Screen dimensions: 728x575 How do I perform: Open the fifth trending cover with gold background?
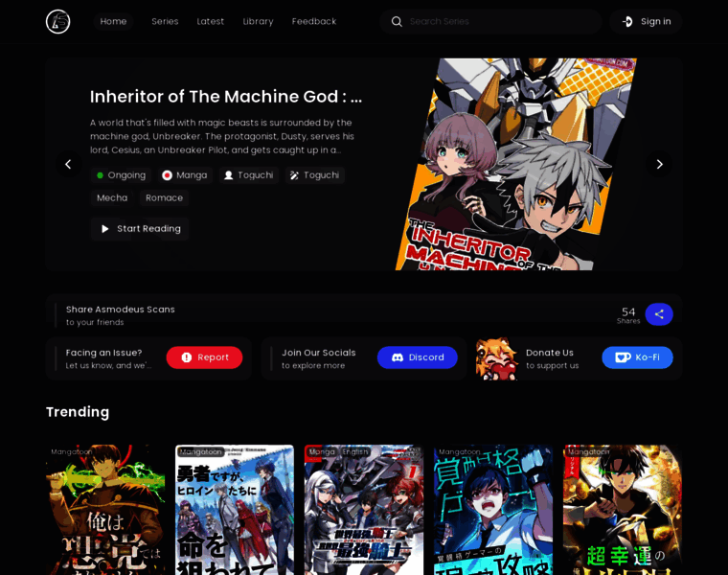[623, 510]
